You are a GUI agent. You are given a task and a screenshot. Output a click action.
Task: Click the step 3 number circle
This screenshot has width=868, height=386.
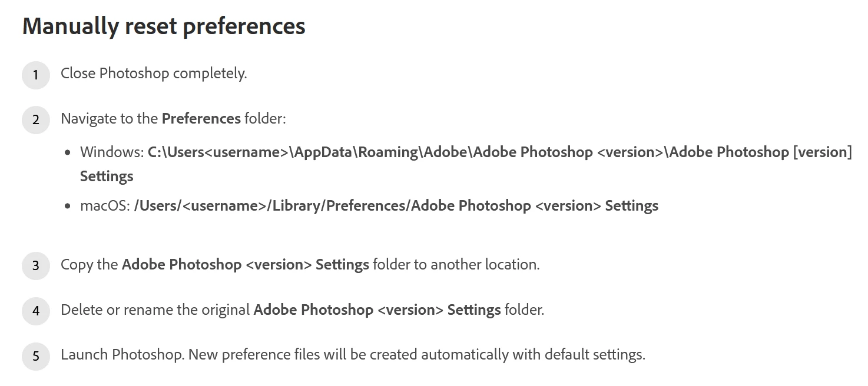tap(36, 266)
